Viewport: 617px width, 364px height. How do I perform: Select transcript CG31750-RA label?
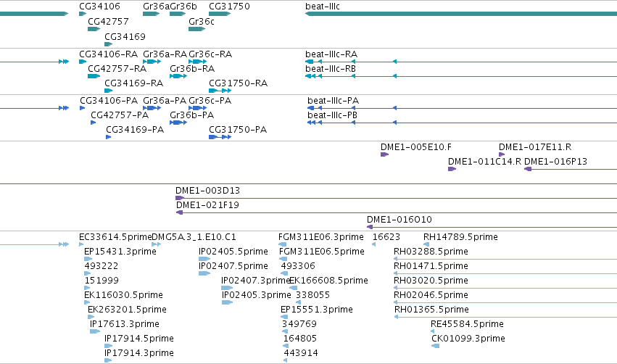tap(239, 83)
